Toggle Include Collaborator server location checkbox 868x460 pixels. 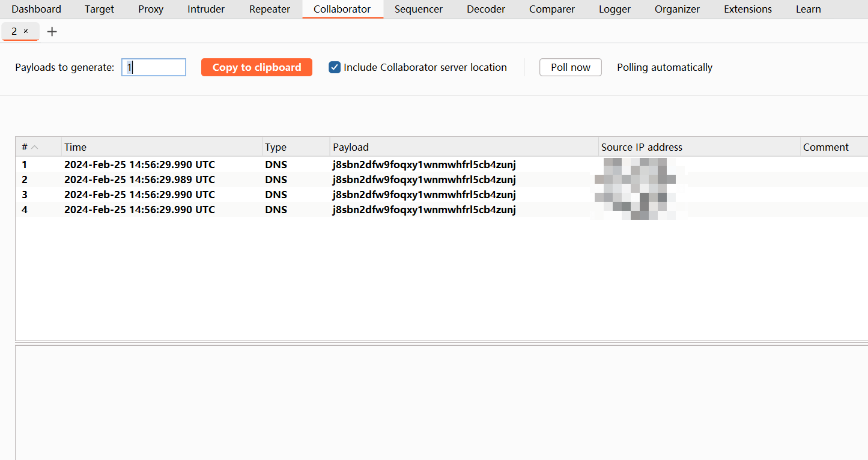click(335, 67)
